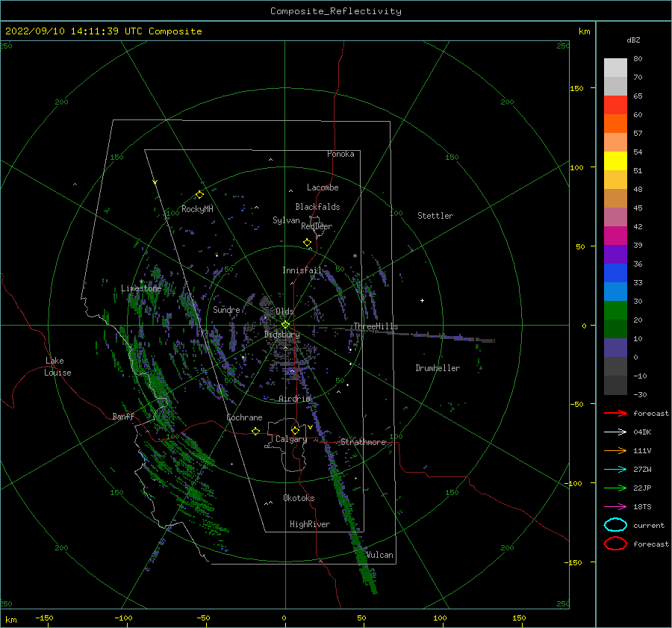Image resolution: width=672 pixels, height=628 pixels.
Task: Click the 27ZW legend label
Action: click(642, 470)
